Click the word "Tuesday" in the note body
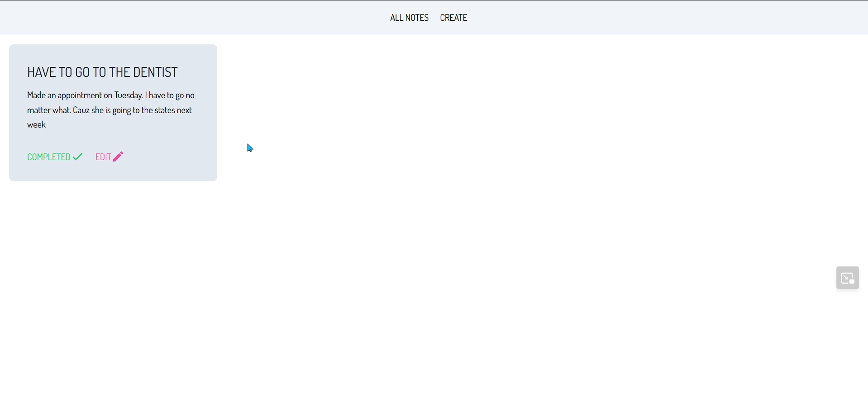 pos(128,95)
